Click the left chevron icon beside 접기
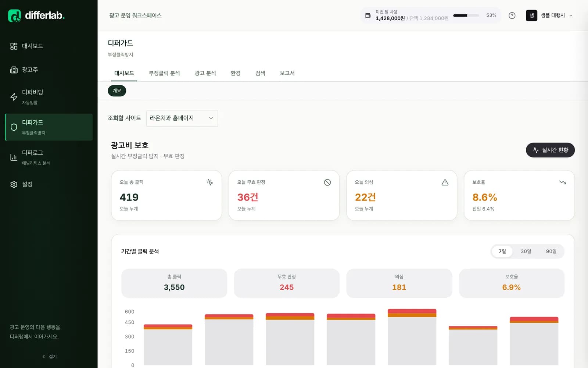Screen dimensions: 588x368 (x=44, y=356)
